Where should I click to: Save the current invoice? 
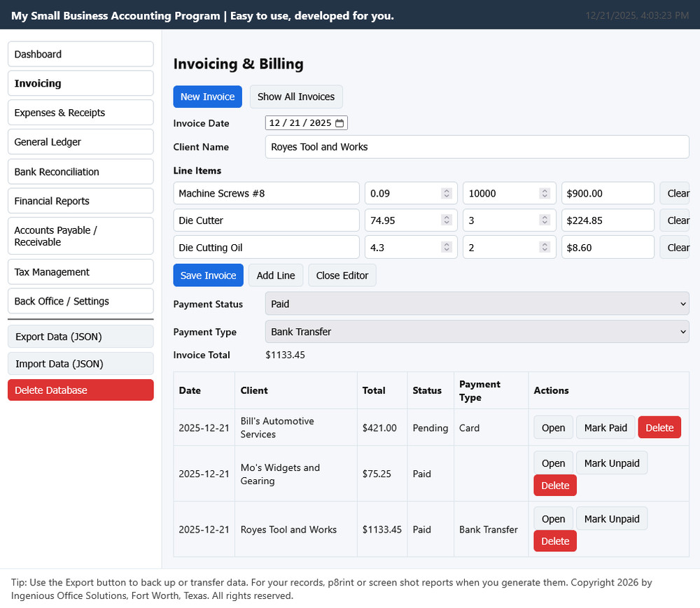tap(208, 275)
